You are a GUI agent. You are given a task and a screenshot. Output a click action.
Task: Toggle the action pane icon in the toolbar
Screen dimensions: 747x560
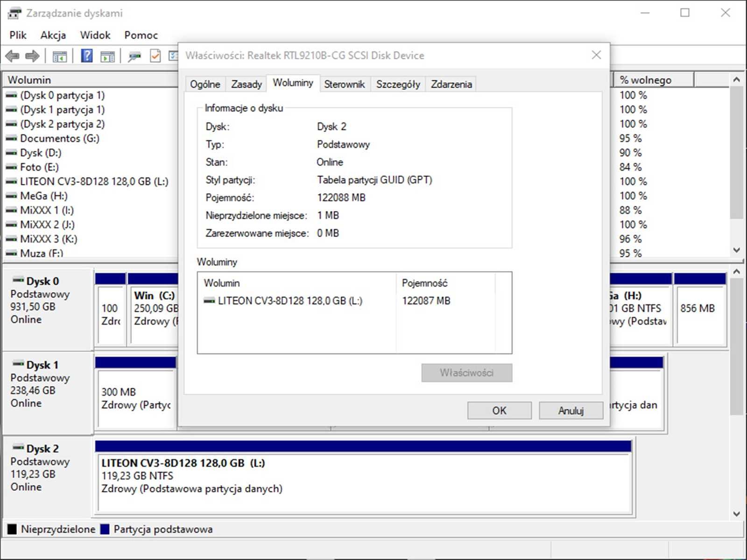[107, 56]
